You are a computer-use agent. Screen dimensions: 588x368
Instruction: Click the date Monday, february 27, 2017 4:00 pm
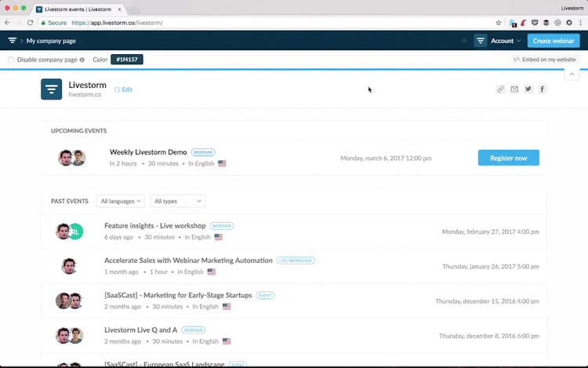tap(491, 231)
